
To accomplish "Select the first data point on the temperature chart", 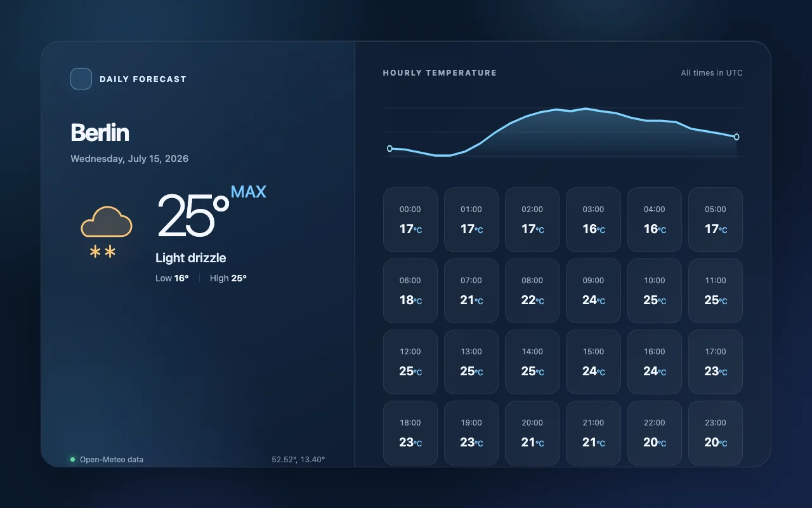I will pos(390,149).
